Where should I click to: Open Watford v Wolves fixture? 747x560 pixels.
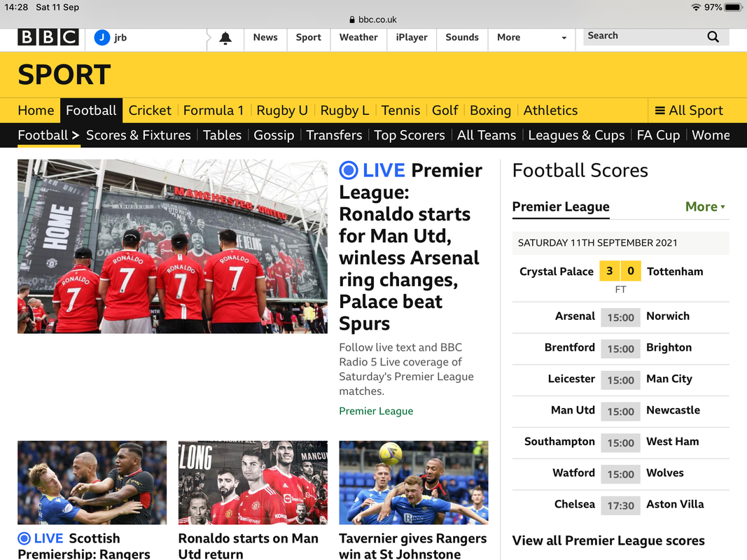pos(620,475)
